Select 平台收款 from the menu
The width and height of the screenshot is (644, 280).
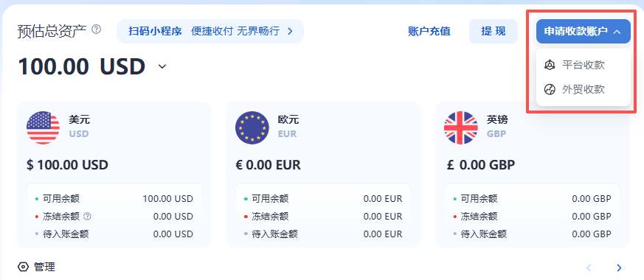coord(584,65)
